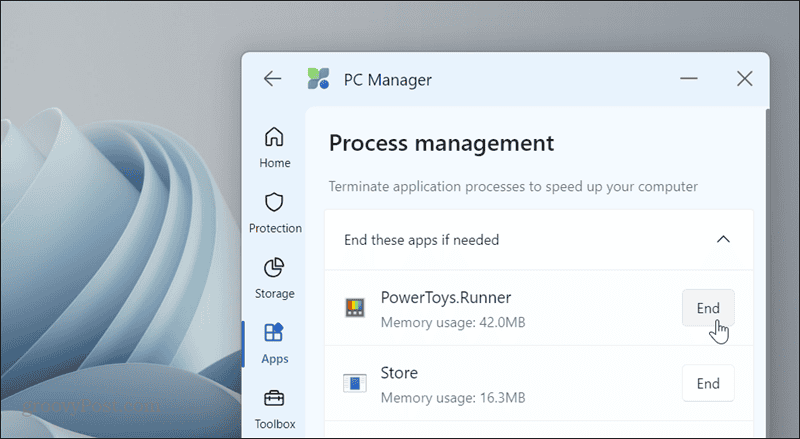Open the Storage pie chart section
This screenshot has width=800, height=439.
[x=274, y=278]
